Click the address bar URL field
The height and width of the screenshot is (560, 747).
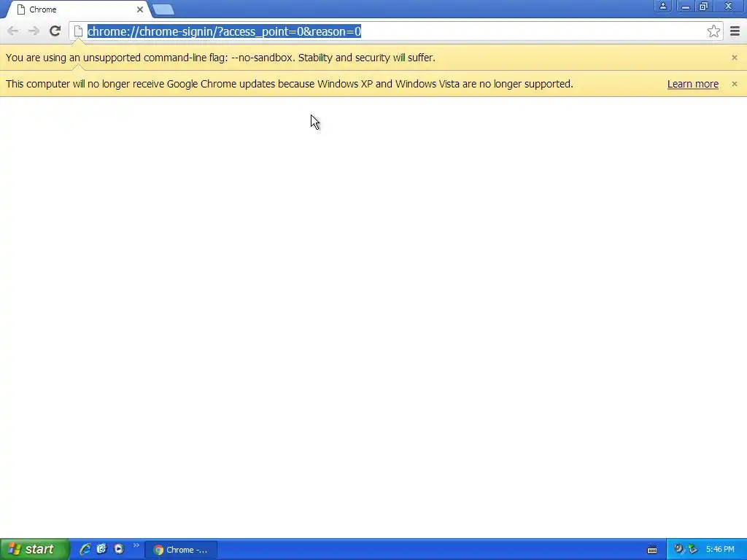pos(395,31)
